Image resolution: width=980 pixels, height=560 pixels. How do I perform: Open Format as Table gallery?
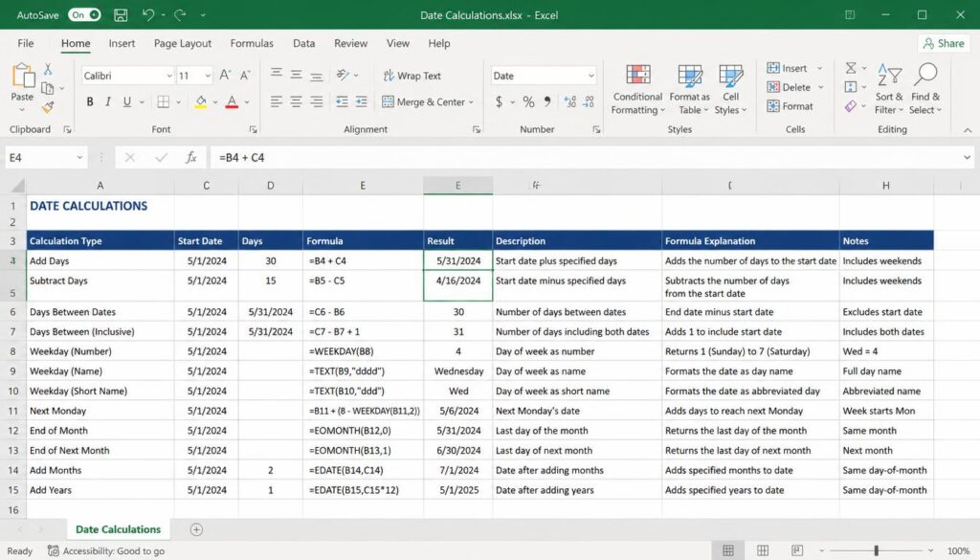point(689,89)
